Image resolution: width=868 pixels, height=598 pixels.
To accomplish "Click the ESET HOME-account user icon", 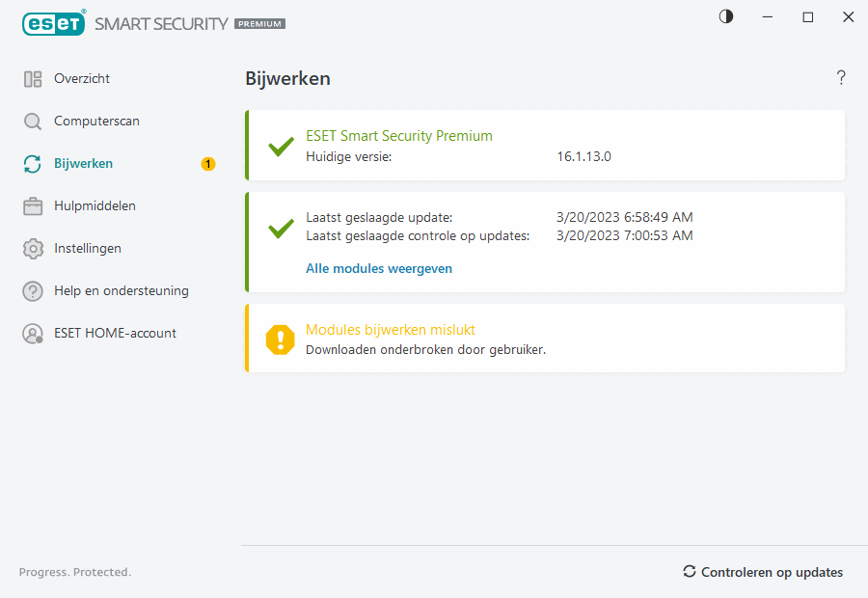I will (33, 334).
